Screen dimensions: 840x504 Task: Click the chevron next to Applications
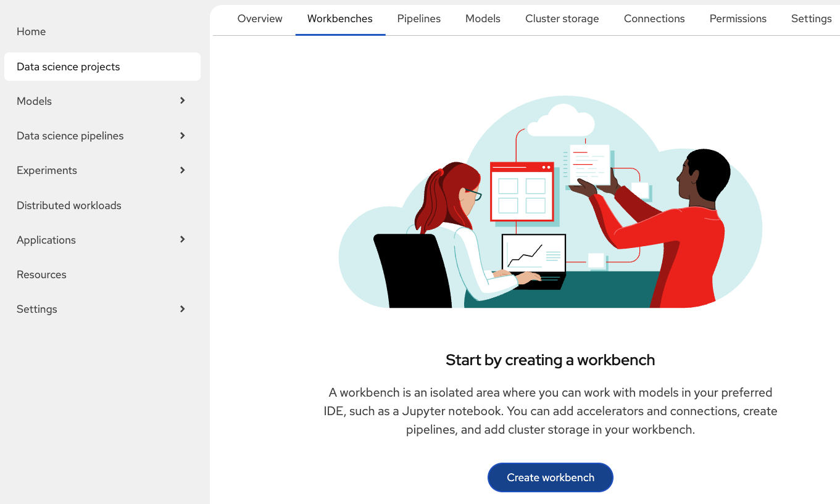(x=182, y=239)
